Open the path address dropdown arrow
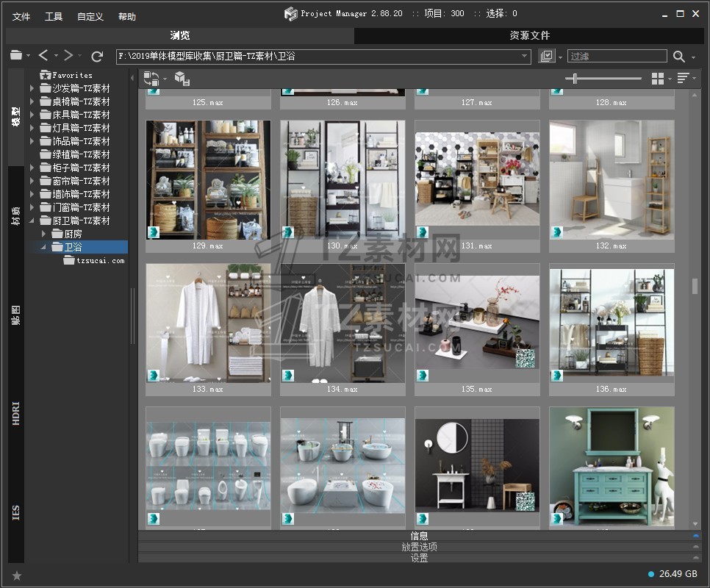The image size is (710, 588). pyautogui.click(x=525, y=57)
